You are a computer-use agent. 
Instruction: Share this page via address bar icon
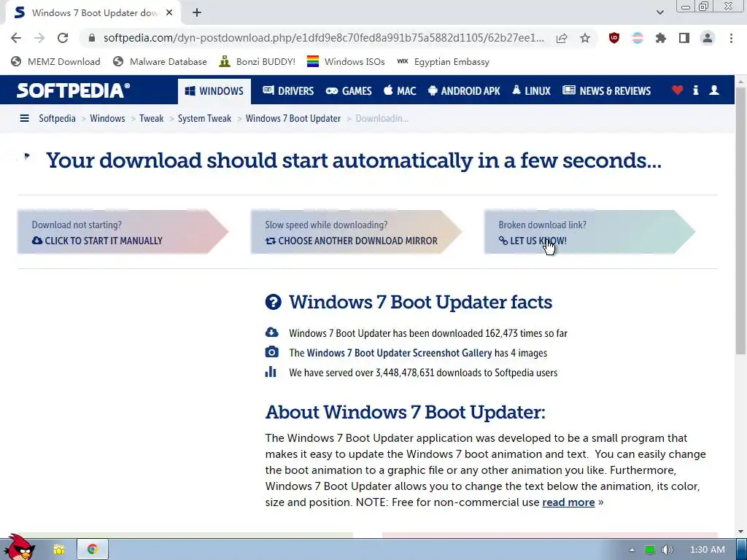[x=562, y=38]
